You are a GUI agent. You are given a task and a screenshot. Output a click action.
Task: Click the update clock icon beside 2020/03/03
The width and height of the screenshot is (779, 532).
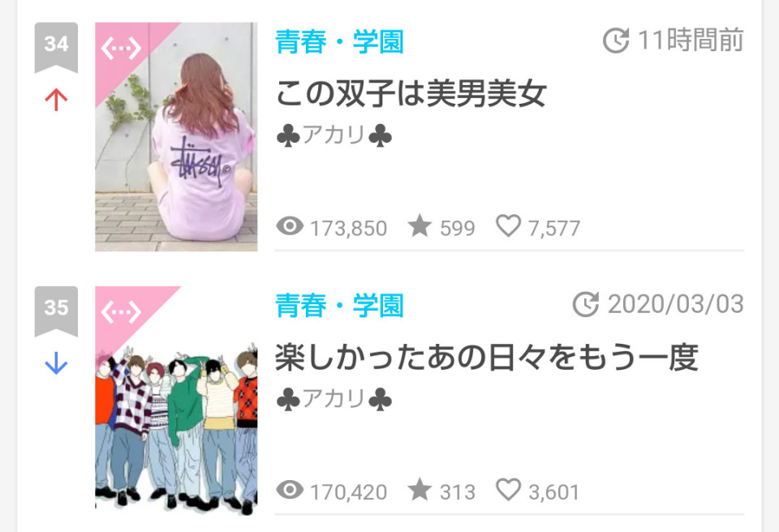[586, 304]
